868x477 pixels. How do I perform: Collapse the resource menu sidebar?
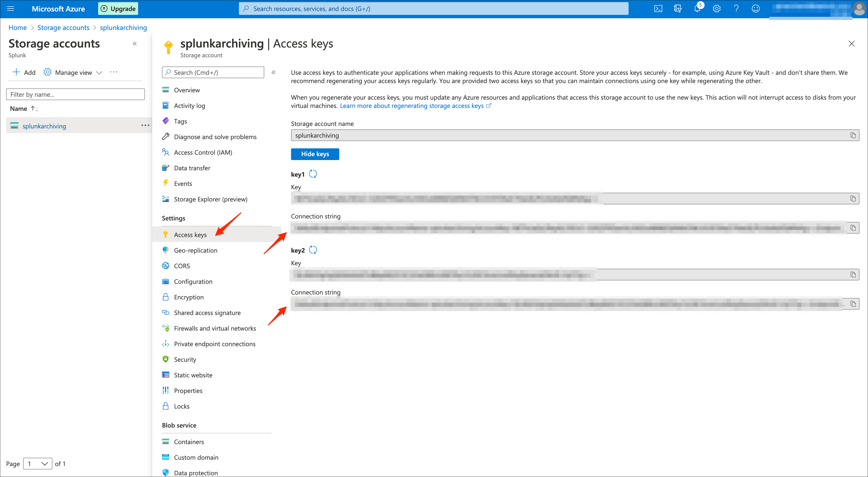pos(274,73)
